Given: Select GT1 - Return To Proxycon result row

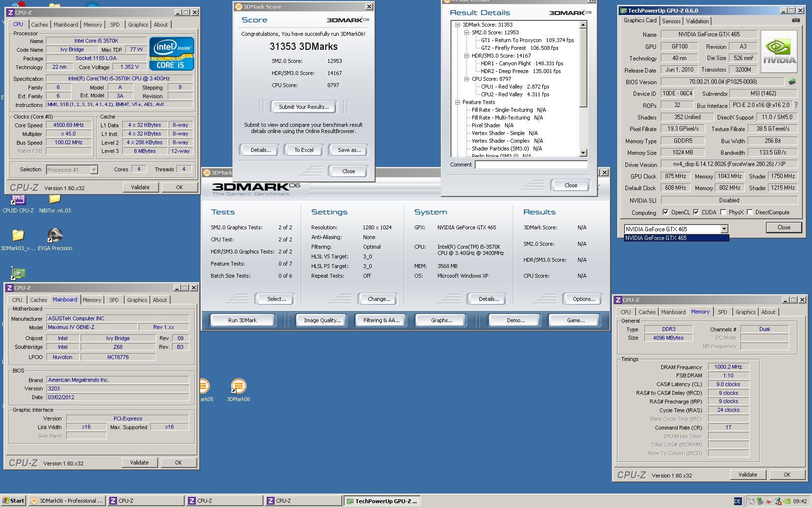Looking at the screenshot, I should pos(527,40).
